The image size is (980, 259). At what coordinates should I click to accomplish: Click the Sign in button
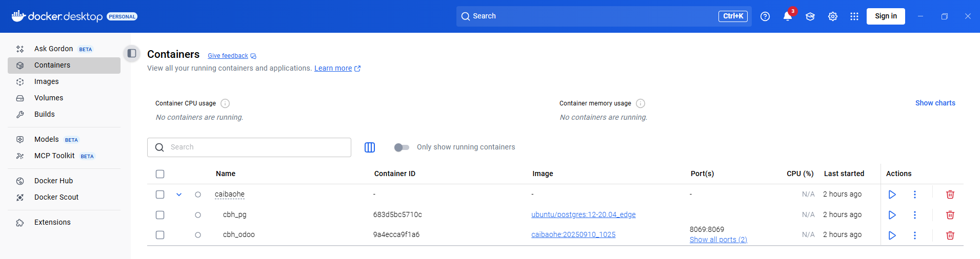886,16
